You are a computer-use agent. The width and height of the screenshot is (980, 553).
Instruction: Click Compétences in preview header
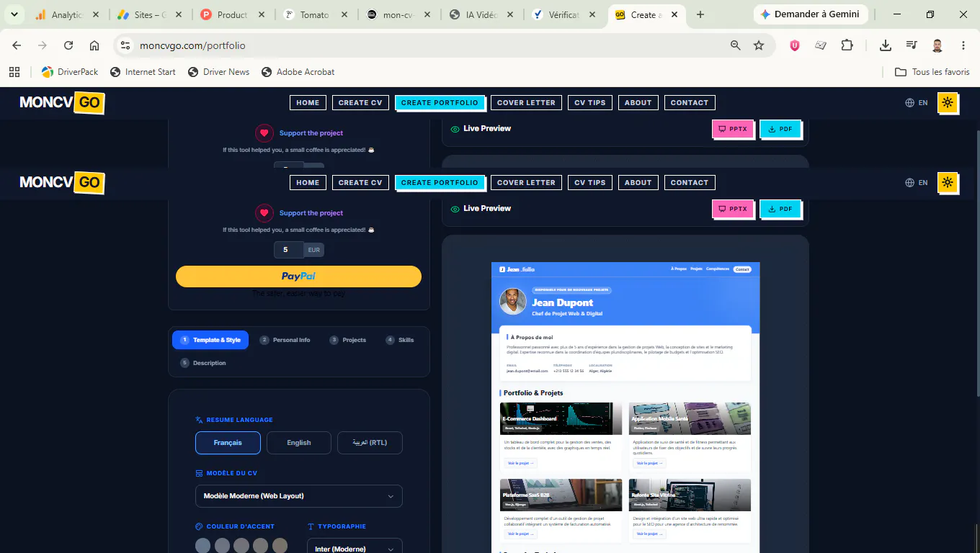pos(718,269)
